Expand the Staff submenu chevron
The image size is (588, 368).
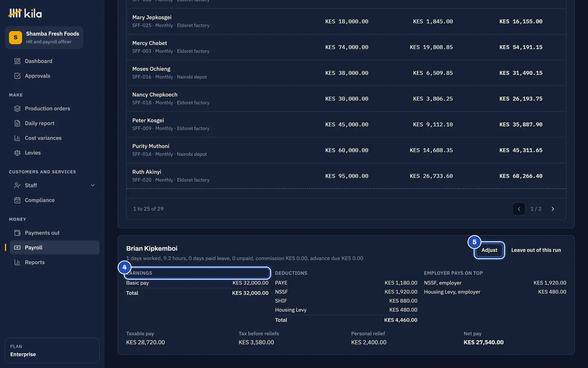[93, 186]
